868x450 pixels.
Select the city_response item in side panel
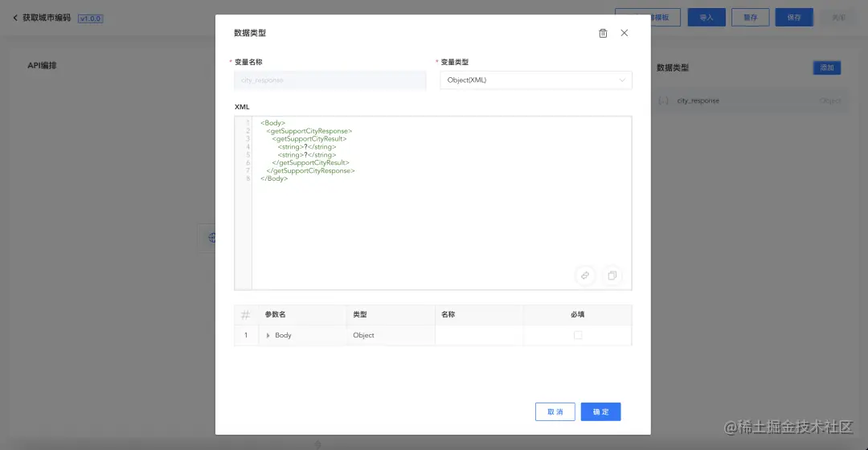(750, 100)
